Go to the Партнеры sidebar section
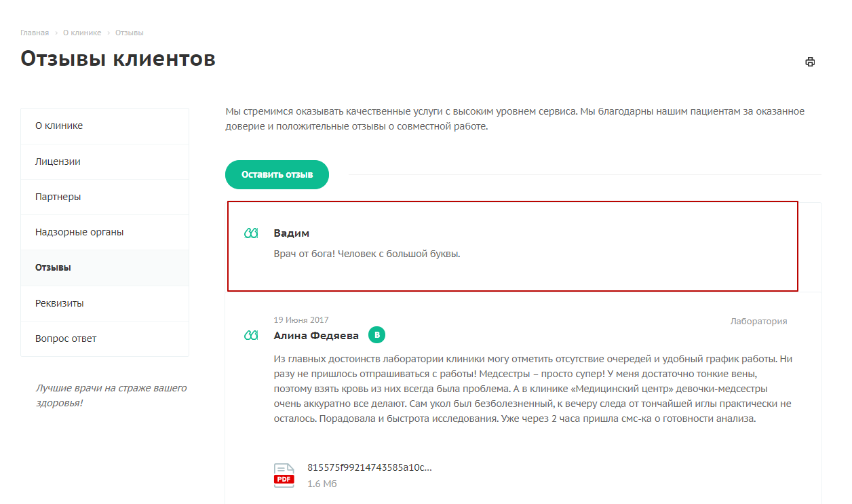Viewport: 852px width, 504px height. 104,197
